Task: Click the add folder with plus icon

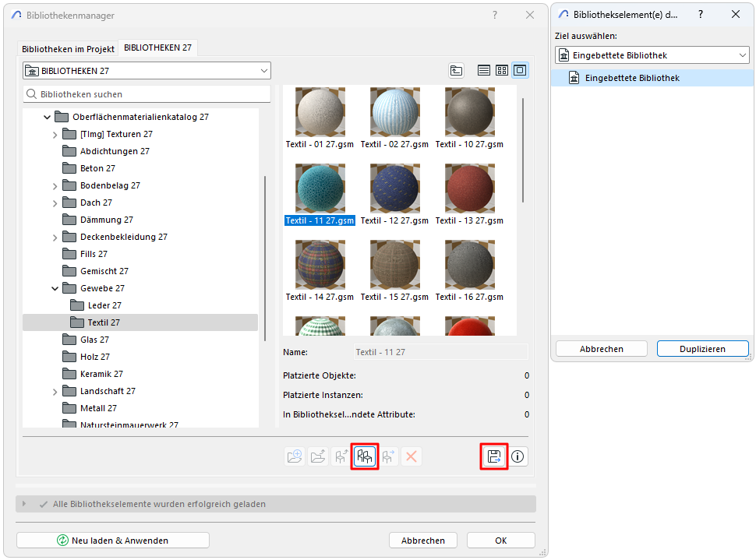Action: (x=295, y=456)
